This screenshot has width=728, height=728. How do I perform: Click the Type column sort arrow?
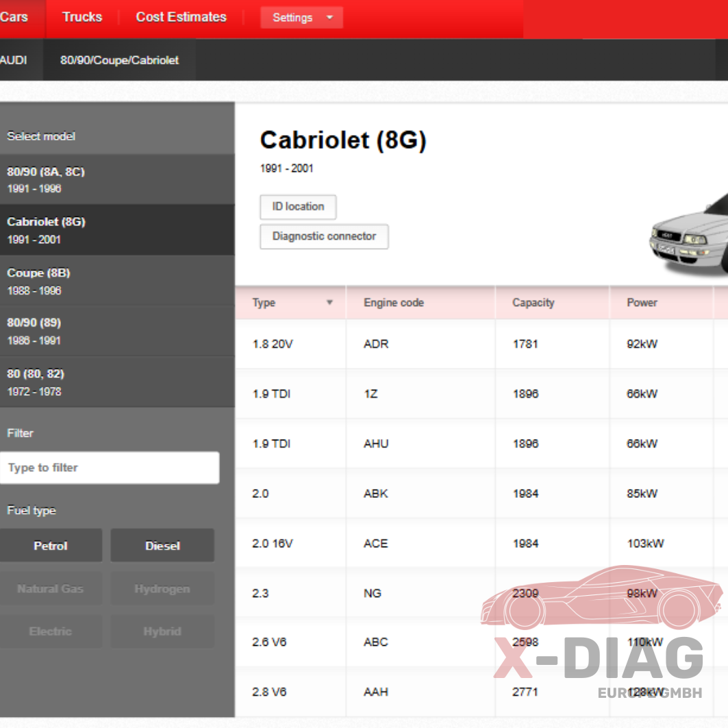[329, 303]
